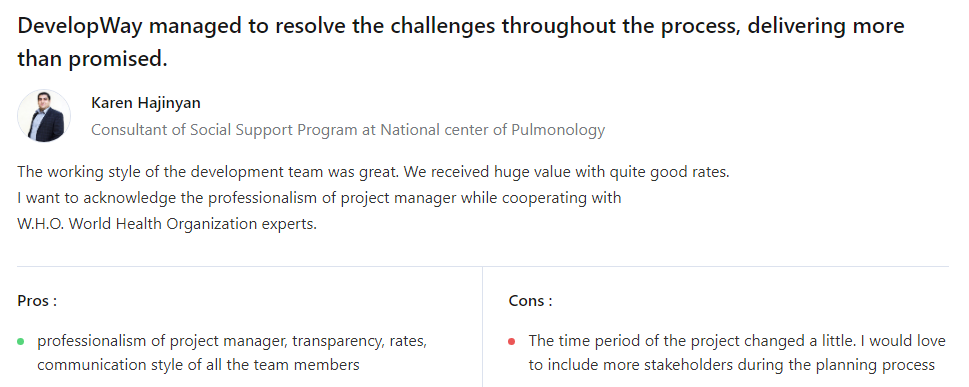Click the words 'than promised.' in headline
The height and width of the screenshot is (387, 969).
coord(92,59)
